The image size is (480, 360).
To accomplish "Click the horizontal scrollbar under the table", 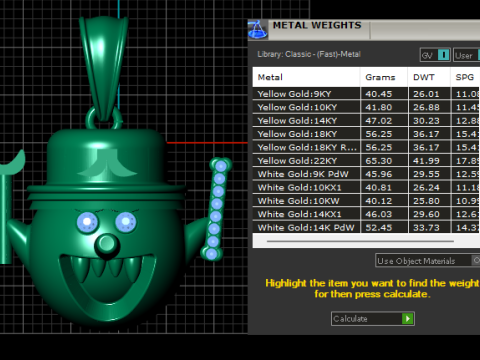I will [x=360, y=241].
